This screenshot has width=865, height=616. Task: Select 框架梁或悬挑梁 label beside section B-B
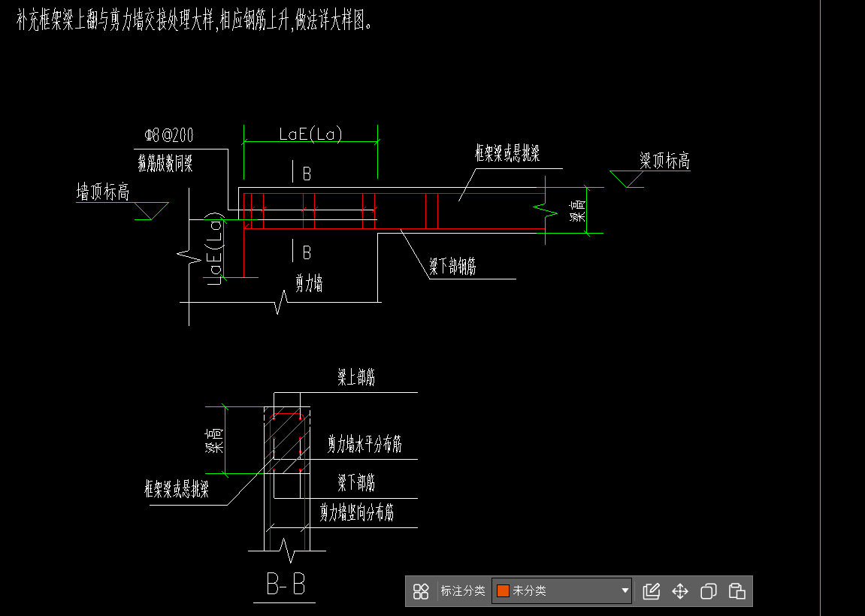(177, 489)
